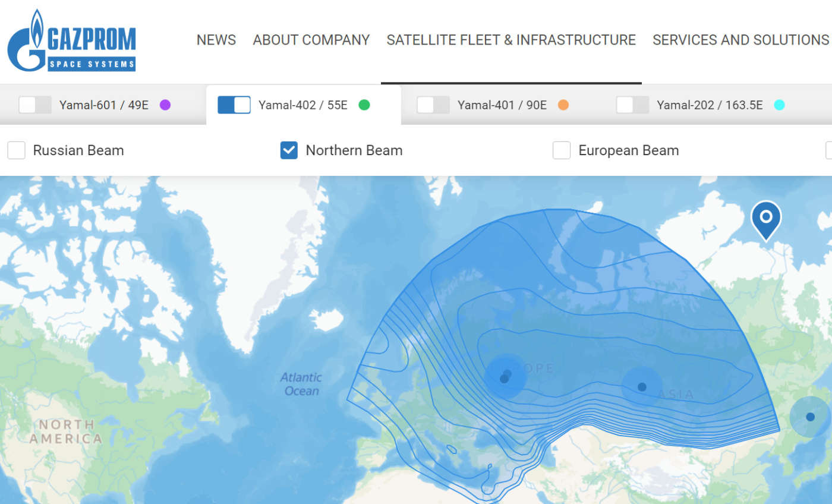Check the Russian Beam checkbox
The image size is (832, 504).
click(17, 150)
